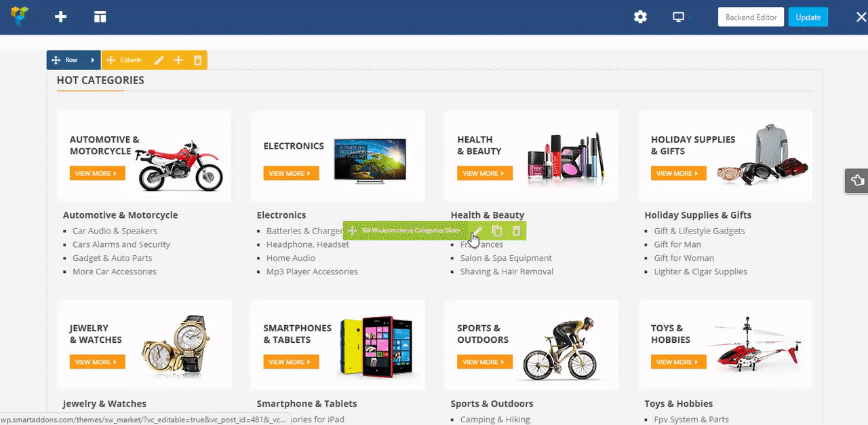Click the Add Element plus icon in top bar
This screenshot has width=868, height=425.
pos(61,17)
